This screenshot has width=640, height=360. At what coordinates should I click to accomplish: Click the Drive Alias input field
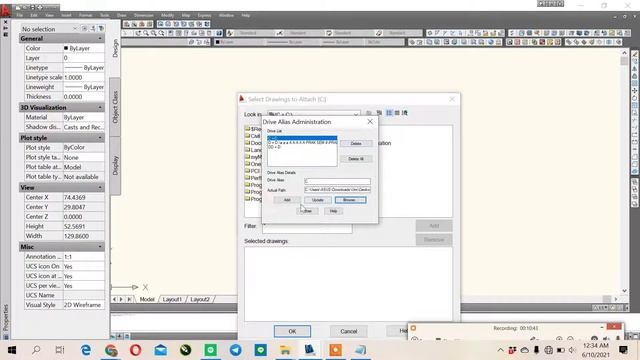pyautogui.click(x=337, y=181)
